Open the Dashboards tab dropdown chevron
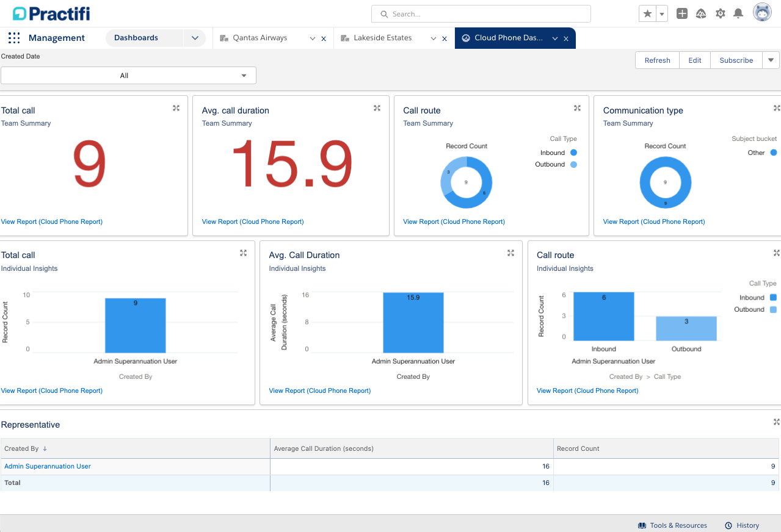 coord(194,38)
